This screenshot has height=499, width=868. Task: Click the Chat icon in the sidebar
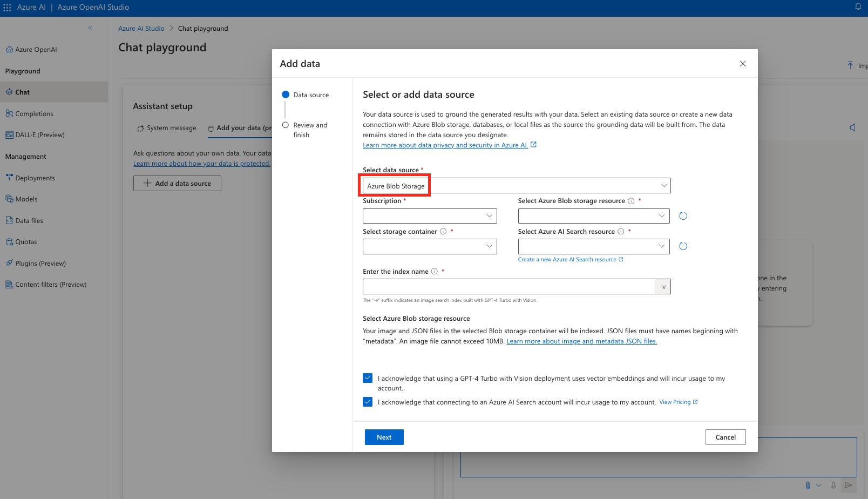click(9, 92)
